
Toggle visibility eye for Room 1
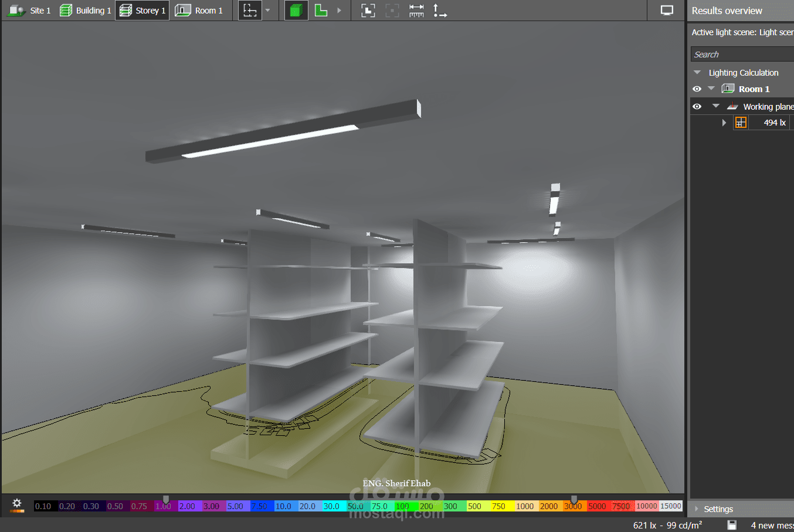click(x=697, y=89)
